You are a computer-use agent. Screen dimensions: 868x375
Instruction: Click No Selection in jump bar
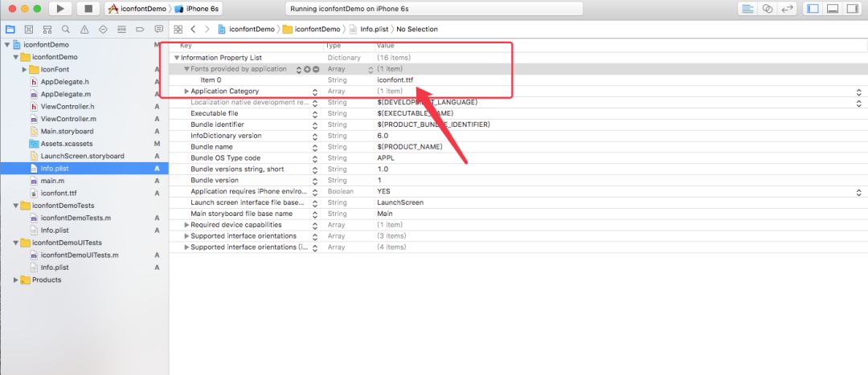point(417,30)
